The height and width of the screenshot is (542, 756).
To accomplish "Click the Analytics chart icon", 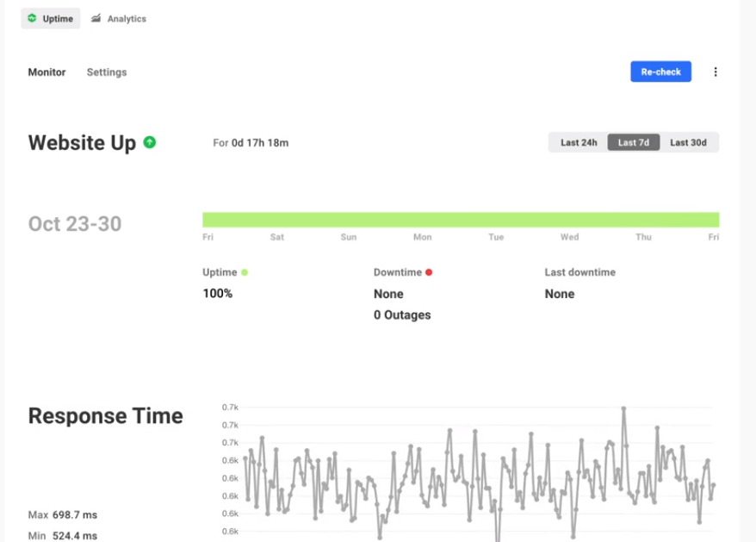I will [x=96, y=18].
